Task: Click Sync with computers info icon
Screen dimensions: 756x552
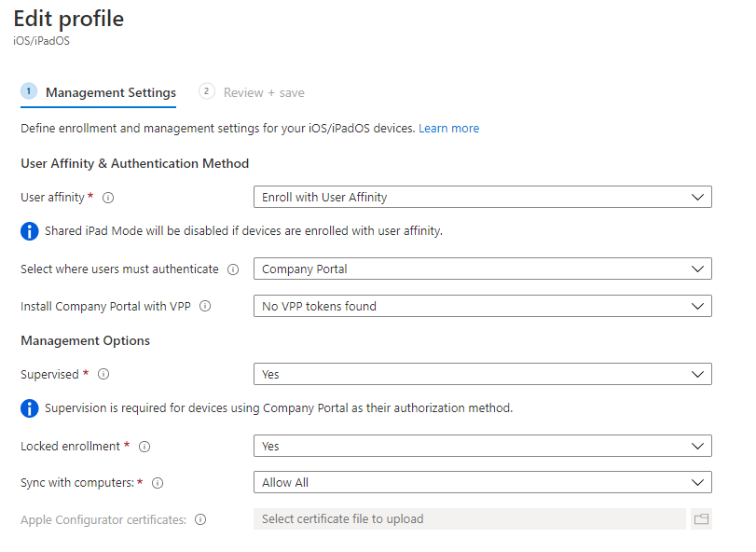Action: (158, 483)
